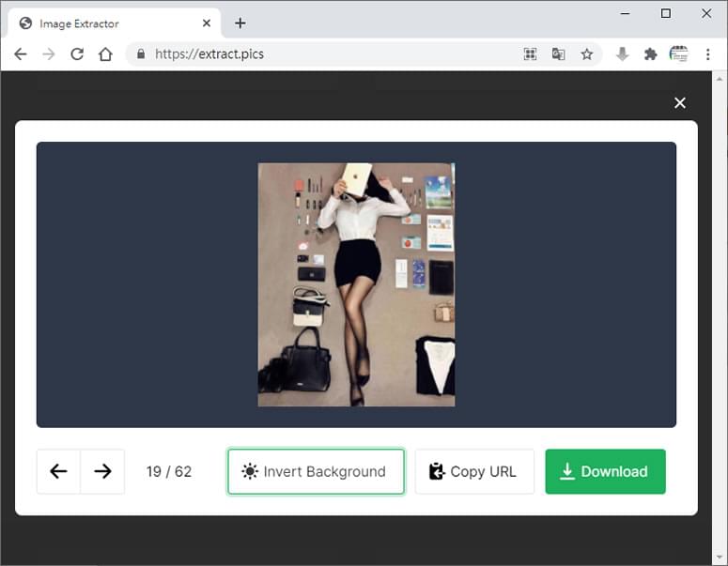728x566 pixels.
Task: Click the translate page icon
Action: click(558, 54)
